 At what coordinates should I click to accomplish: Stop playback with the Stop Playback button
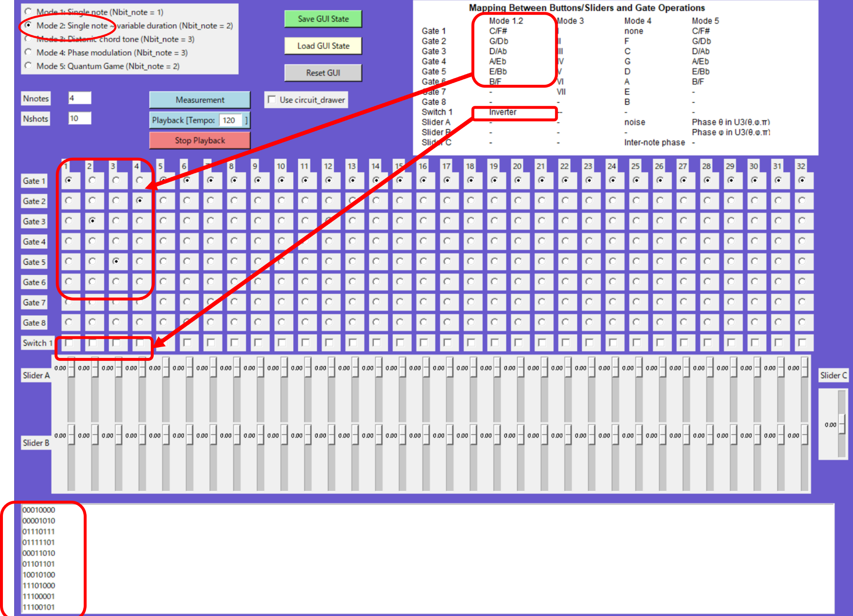click(x=200, y=140)
